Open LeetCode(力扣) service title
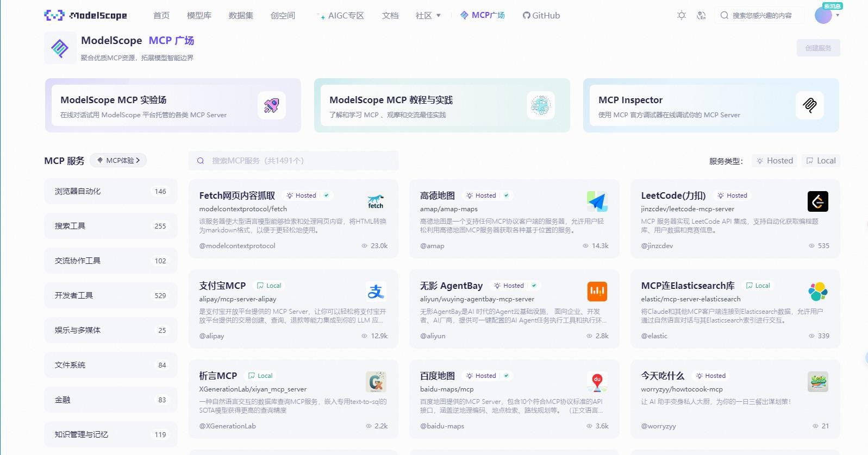Screen dimensions: 868x455 coord(673,195)
